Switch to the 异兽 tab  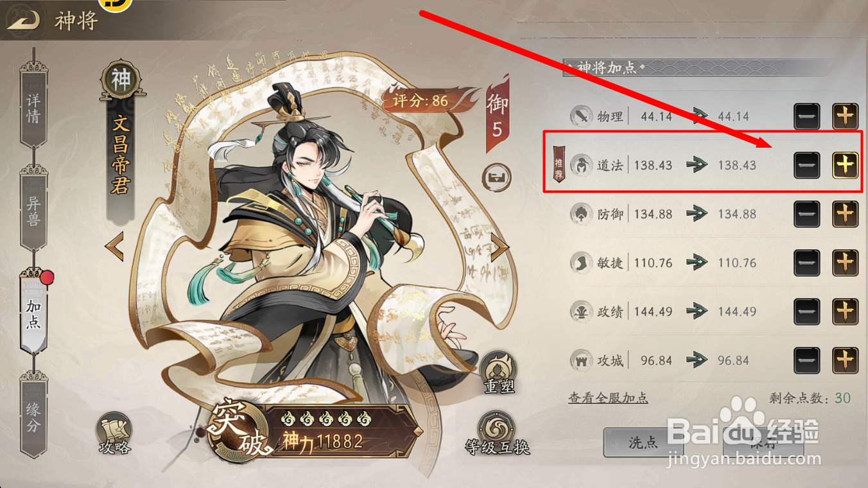tap(33, 211)
